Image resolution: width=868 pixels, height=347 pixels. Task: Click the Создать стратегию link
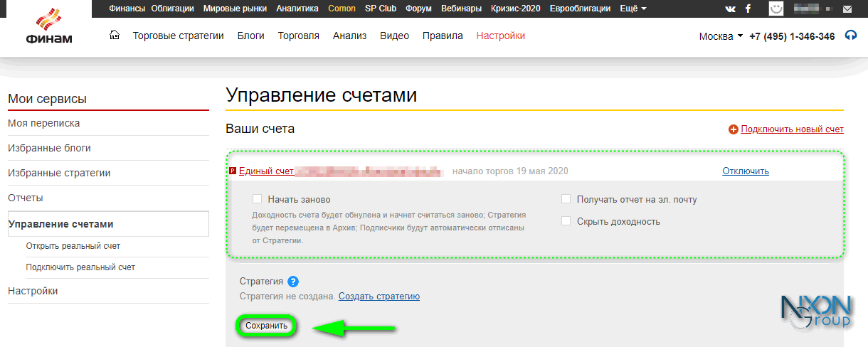[x=379, y=296]
